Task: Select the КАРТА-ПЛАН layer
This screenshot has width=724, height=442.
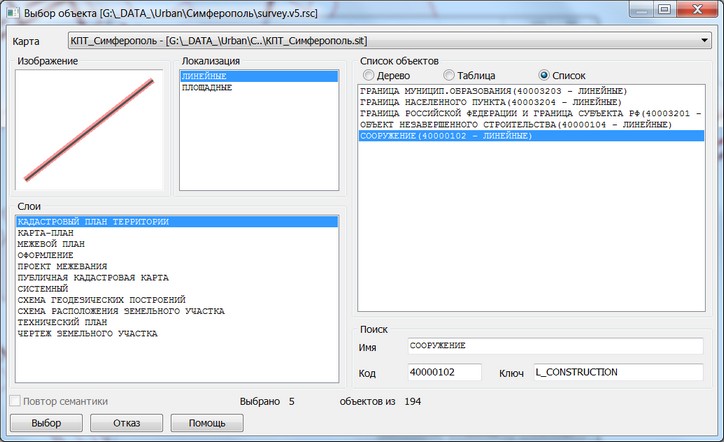Action: [48, 232]
